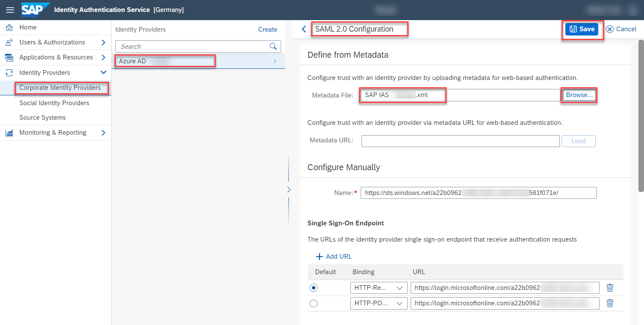The width and height of the screenshot is (644, 325).
Task: Click the Default column header
Action: click(326, 272)
